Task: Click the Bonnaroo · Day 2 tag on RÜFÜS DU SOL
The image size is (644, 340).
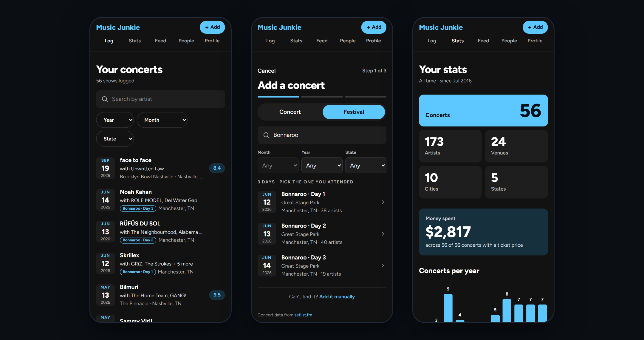Action: tap(138, 240)
